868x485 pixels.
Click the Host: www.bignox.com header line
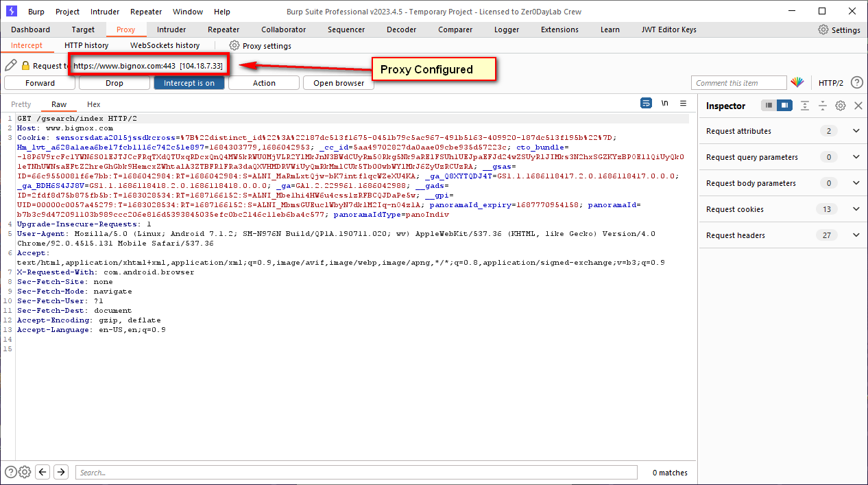pyautogui.click(x=65, y=128)
